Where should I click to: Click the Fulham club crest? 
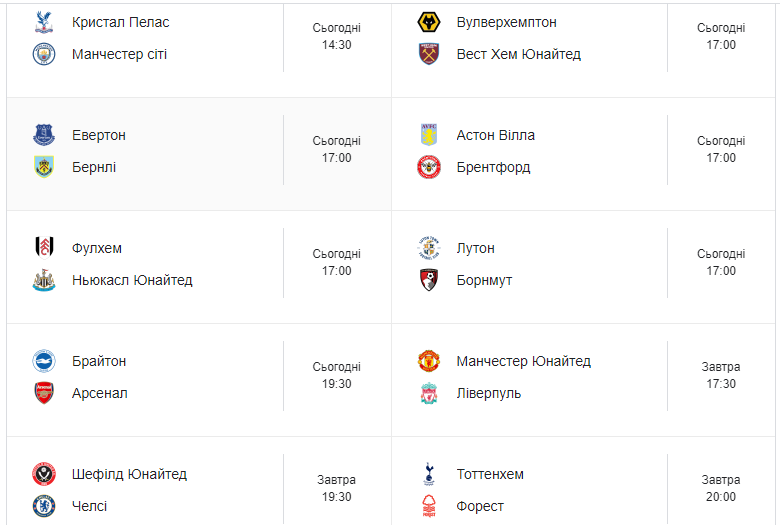[x=44, y=248]
